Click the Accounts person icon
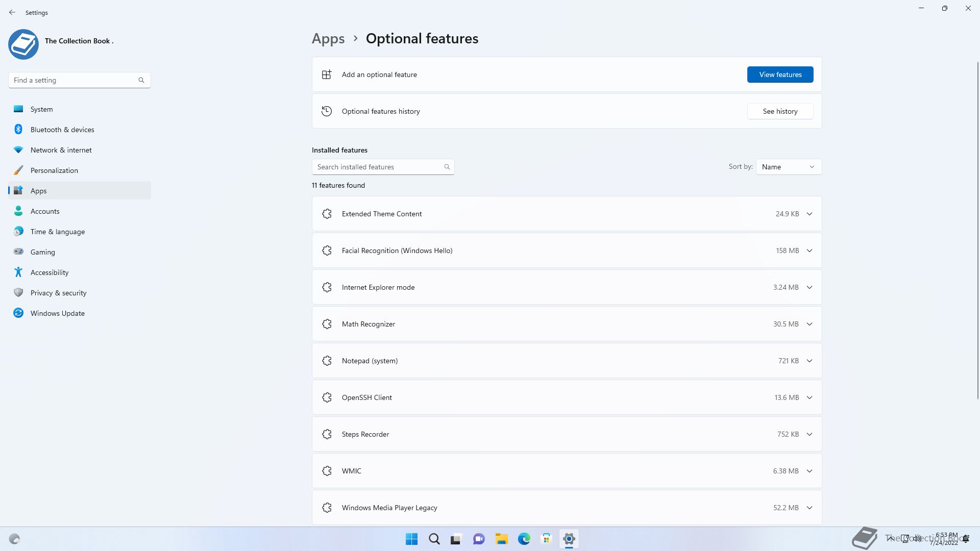The image size is (980, 551). 18,211
